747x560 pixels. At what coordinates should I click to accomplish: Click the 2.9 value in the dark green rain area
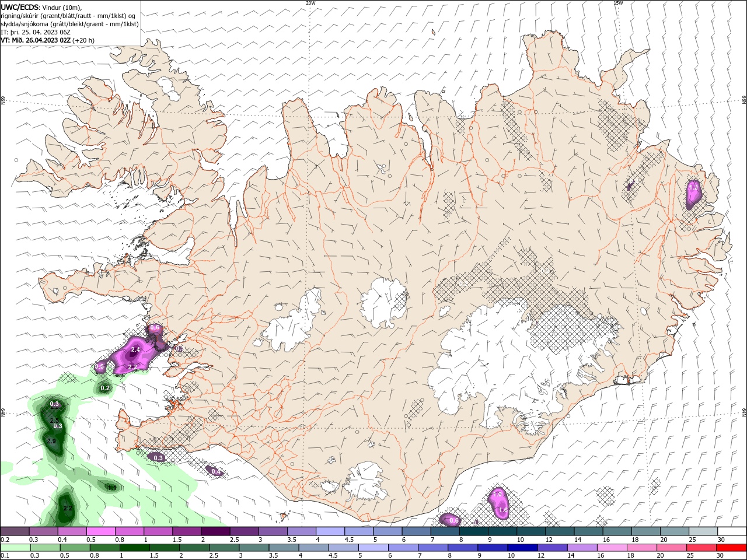[x=51, y=441]
